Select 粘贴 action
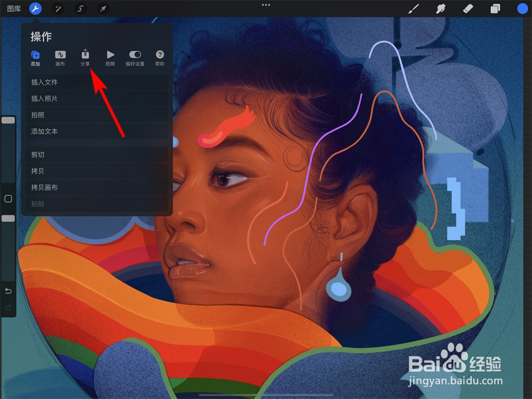This screenshot has height=399, width=532. pyautogui.click(x=97, y=203)
